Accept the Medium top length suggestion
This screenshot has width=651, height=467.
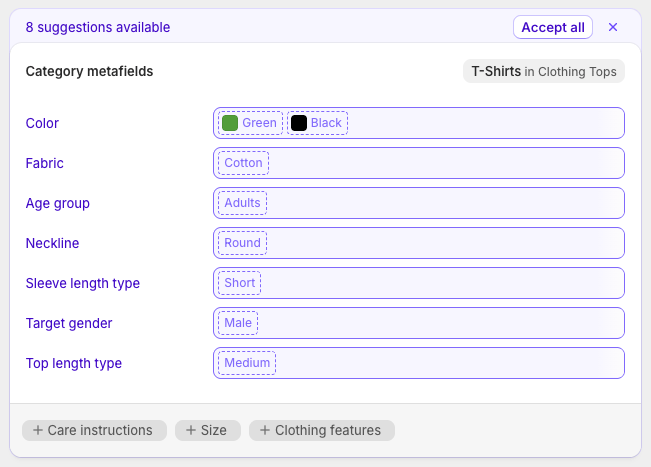click(x=247, y=363)
